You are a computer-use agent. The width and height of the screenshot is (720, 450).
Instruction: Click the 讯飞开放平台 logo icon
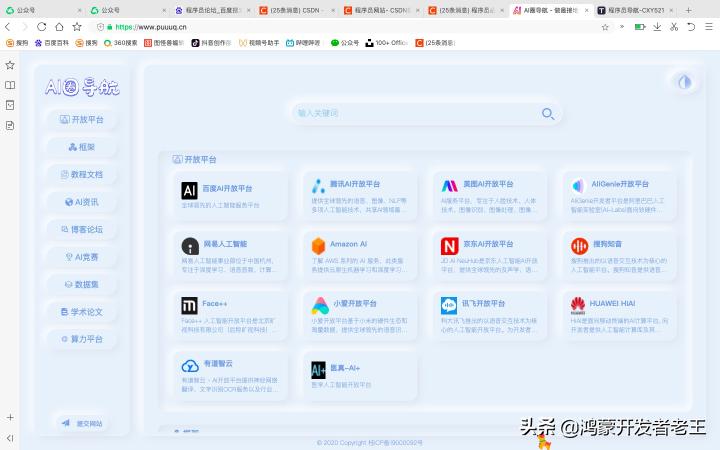[449, 305]
